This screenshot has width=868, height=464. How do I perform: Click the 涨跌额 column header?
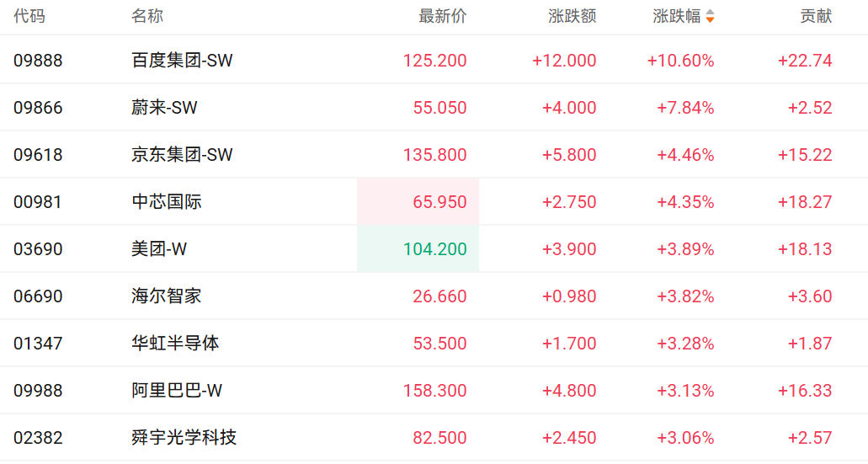point(572,16)
